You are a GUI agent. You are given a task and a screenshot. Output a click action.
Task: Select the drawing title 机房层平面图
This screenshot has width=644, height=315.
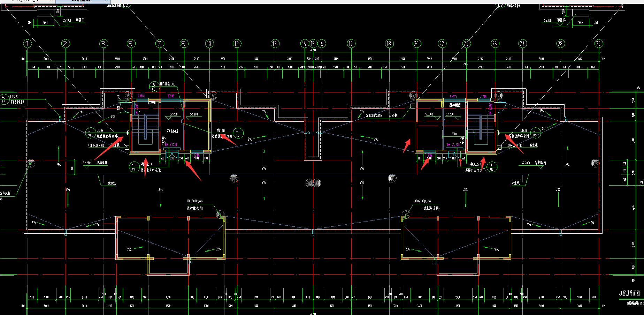[629, 293]
